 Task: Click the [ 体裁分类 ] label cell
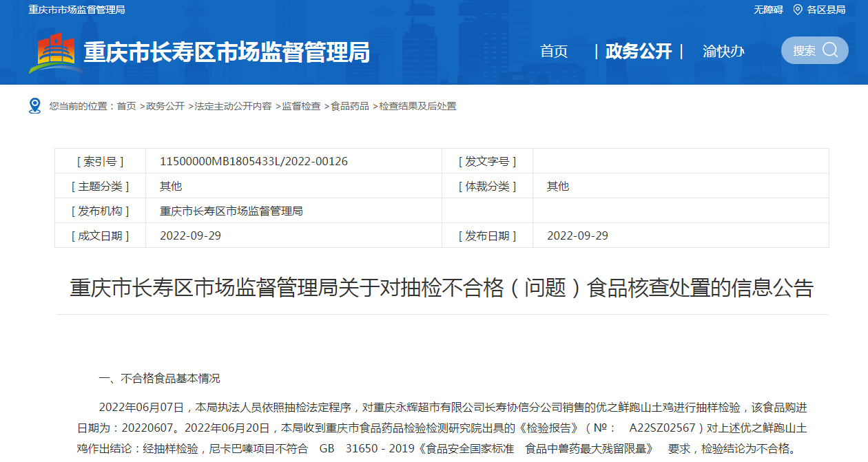pyautogui.click(x=487, y=186)
